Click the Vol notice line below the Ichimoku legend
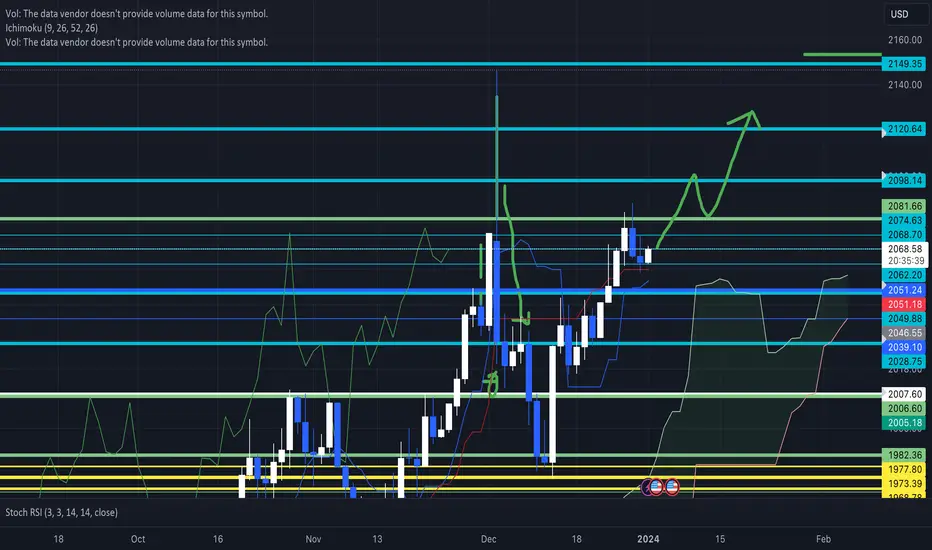 [137, 42]
